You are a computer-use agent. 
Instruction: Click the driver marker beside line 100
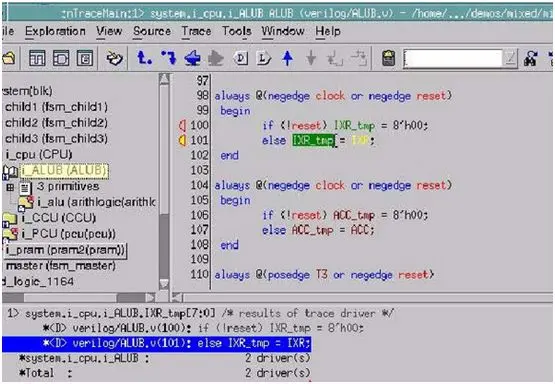(182, 125)
